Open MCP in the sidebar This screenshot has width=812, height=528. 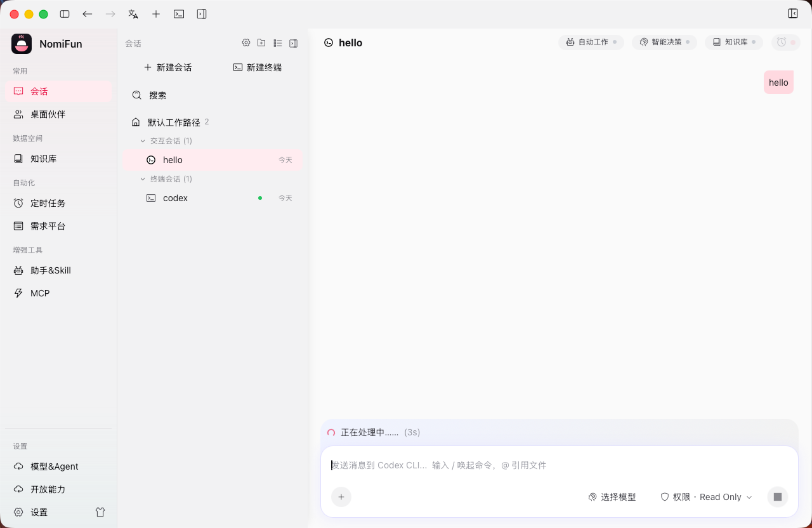(x=58, y=293)
